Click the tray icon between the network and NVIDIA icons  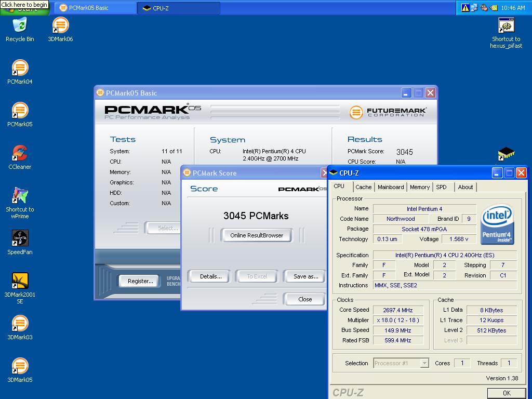(x=484, y=8)
